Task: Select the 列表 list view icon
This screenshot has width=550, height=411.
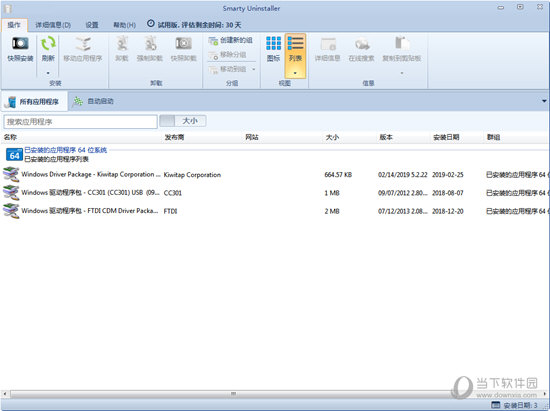Action: 295,43
